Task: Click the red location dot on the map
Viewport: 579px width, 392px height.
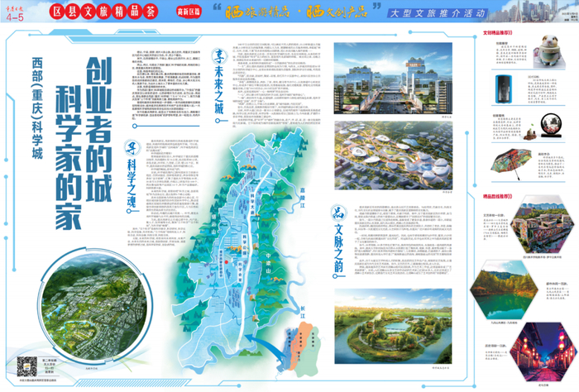Action: (x=227, y=262)
